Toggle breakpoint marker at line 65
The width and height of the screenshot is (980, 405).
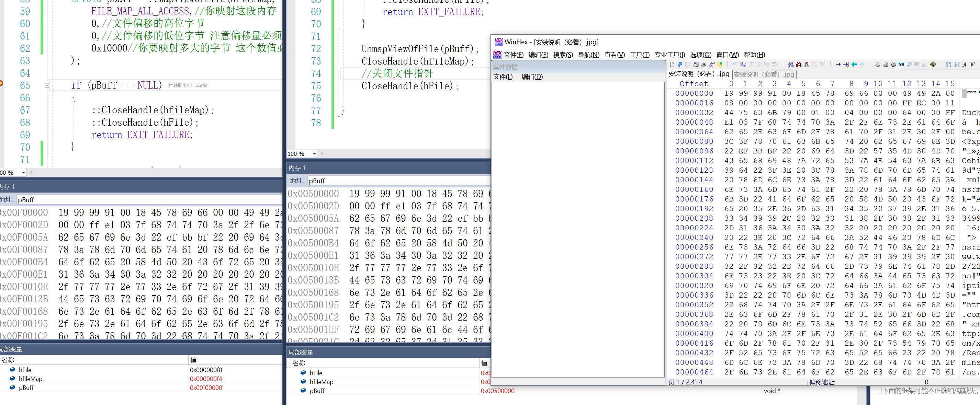coord(1,83)
